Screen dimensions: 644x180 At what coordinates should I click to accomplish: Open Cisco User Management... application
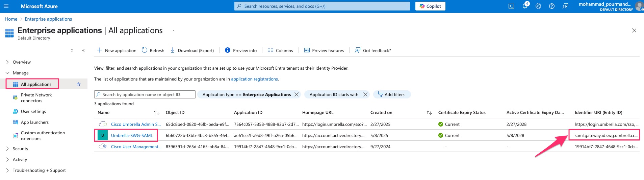[136, 147]
